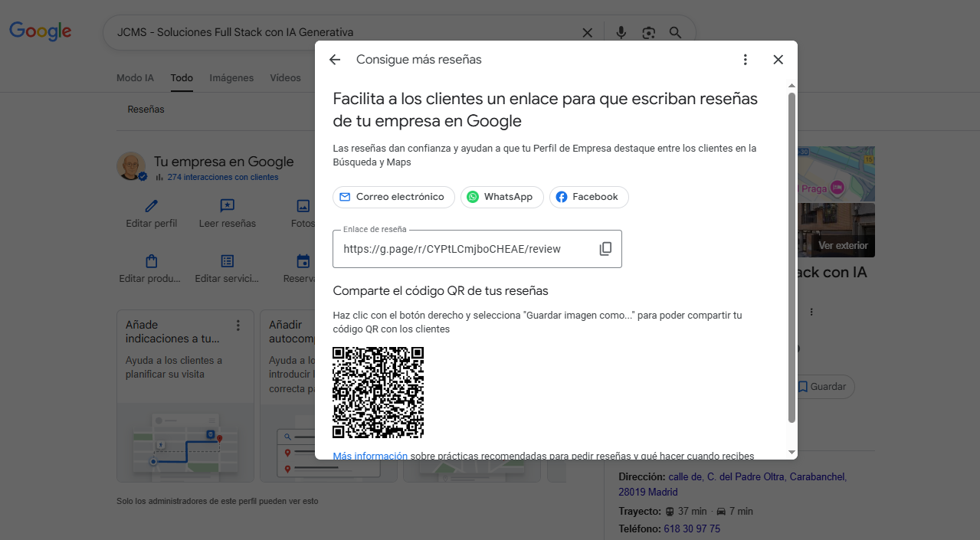Expand options on Añade indicaciones card

(x=238, y=326)
